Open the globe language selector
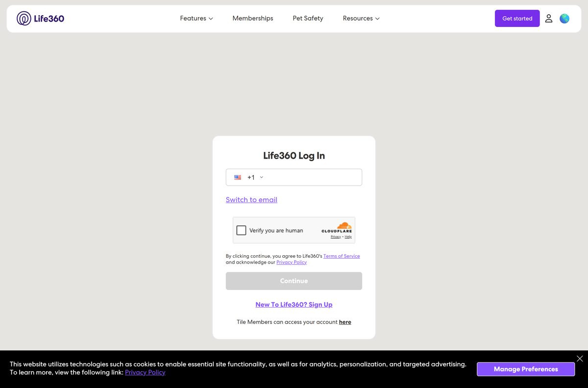The height and width of the screenshot is (388, 588). (x=564, y=19)
